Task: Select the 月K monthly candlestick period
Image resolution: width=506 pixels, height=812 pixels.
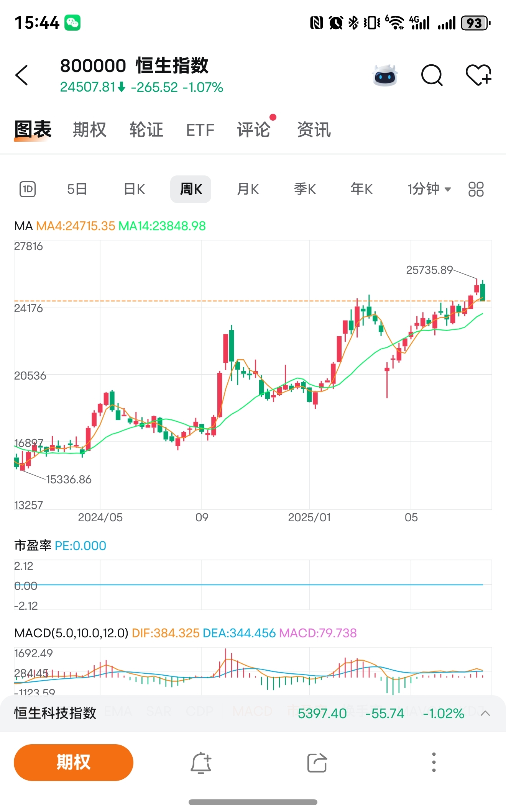Action: 248,189
